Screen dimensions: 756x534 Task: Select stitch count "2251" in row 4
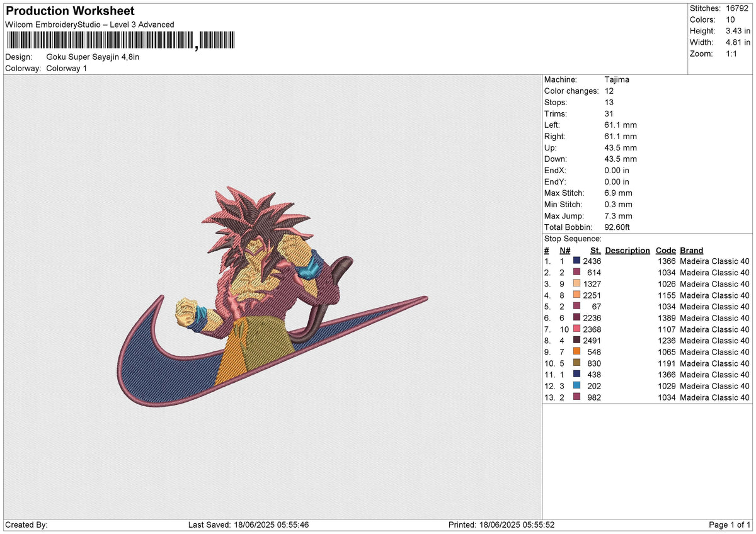(x=592, y=295)
